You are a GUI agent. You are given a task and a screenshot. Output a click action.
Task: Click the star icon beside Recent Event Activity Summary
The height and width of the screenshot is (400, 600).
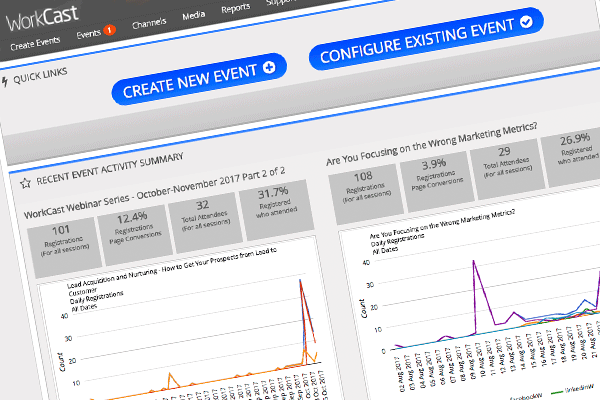pyautogui.click(x=25, y=183)
